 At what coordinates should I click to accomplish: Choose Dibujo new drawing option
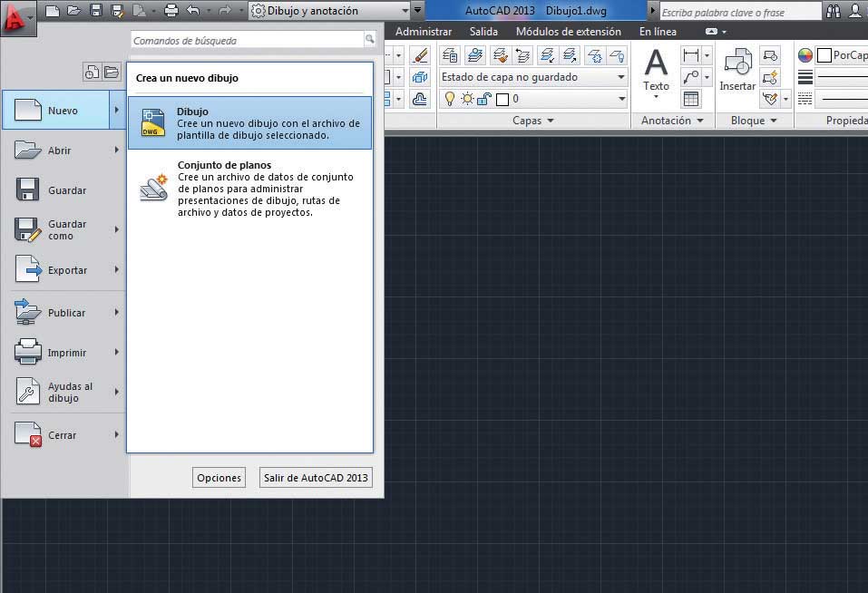pyautogui.click(x=250, y=122)
